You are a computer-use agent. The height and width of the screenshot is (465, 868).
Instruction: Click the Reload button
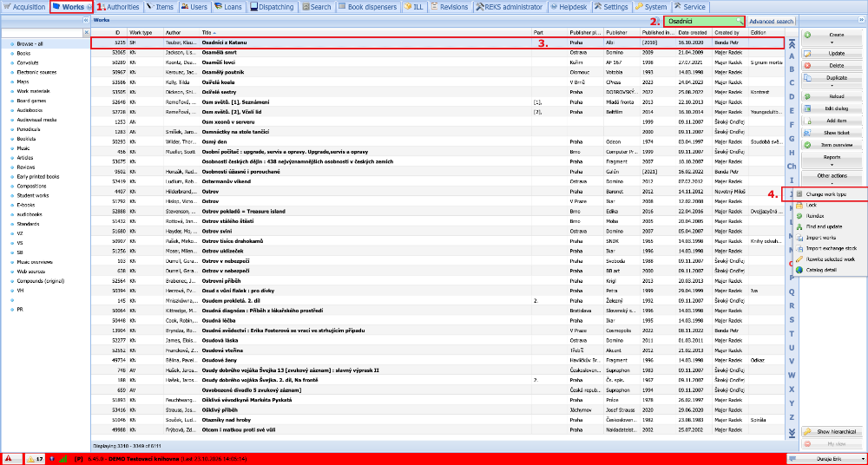[x=832, y=96]
